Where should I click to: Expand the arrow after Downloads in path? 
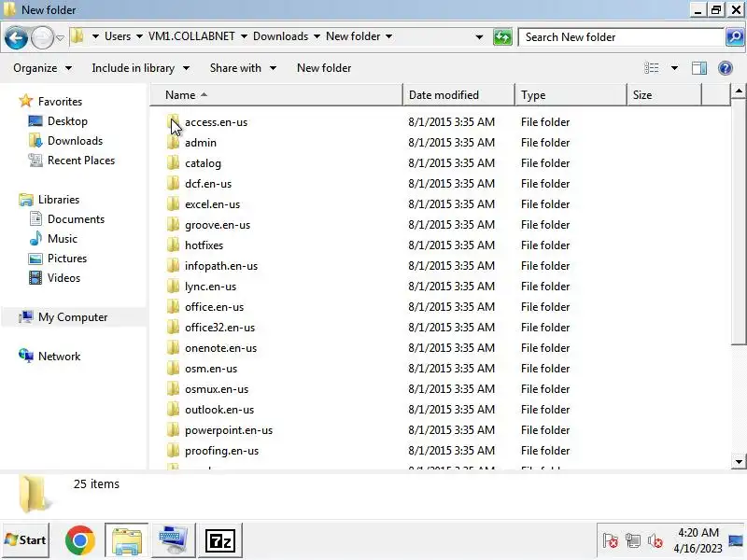[317, 36]
